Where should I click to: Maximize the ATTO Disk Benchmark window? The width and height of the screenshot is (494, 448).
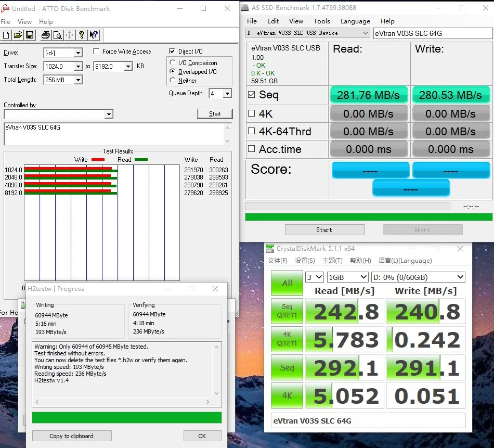pos(203,8)
